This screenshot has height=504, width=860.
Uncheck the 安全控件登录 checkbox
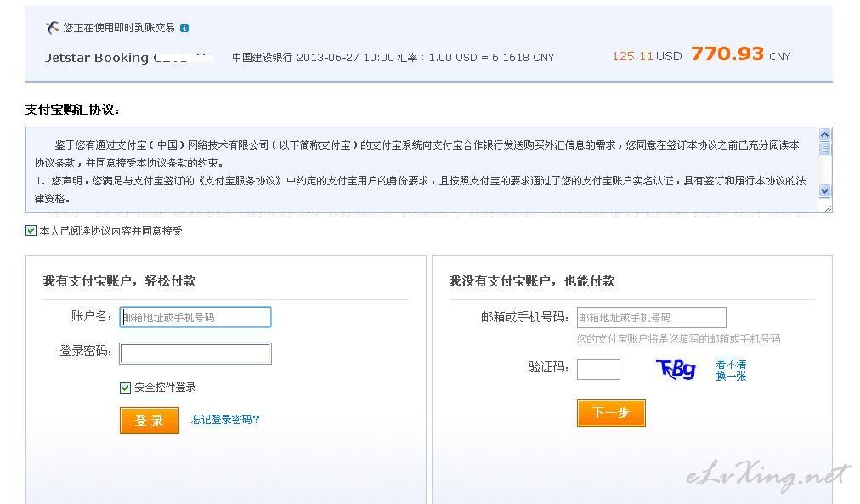tap(125, 388)
